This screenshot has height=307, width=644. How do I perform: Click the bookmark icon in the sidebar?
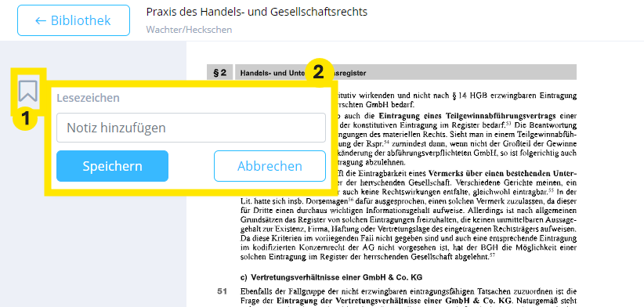(28, 91)
